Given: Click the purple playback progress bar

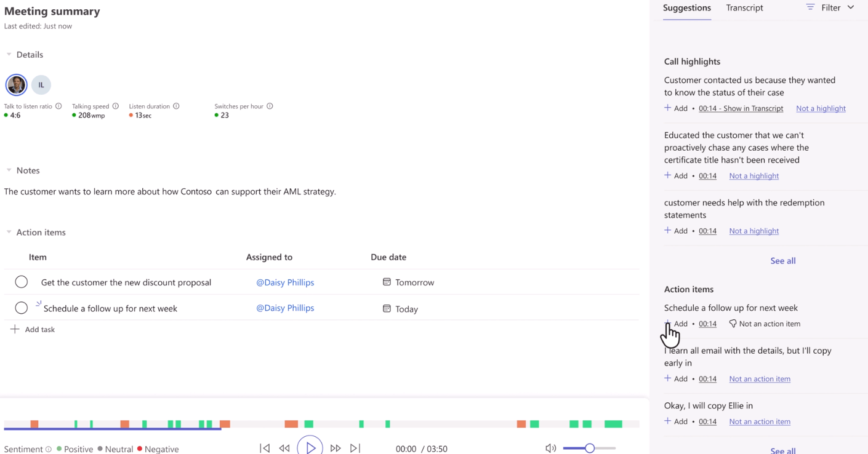Looking at the screenshot, I should click(113, 428).
